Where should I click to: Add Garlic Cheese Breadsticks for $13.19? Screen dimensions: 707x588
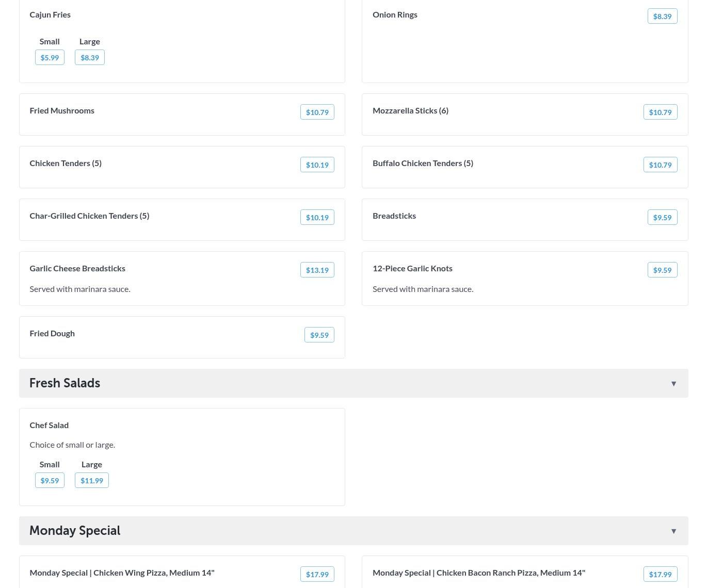click(x=317, y=270)
